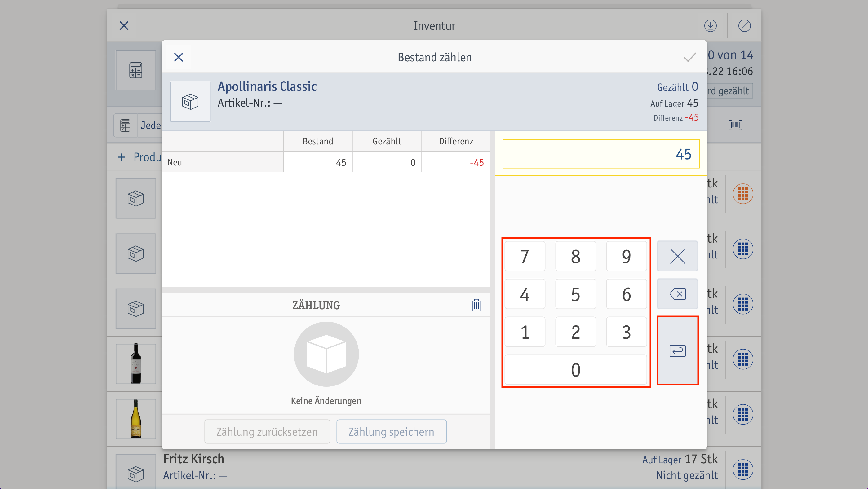Image resolution: width=868 pixels, height=489 pixels.
Task: Clear entry with the numpad X key
Action: pyautogui.click(x=677, y=256)
